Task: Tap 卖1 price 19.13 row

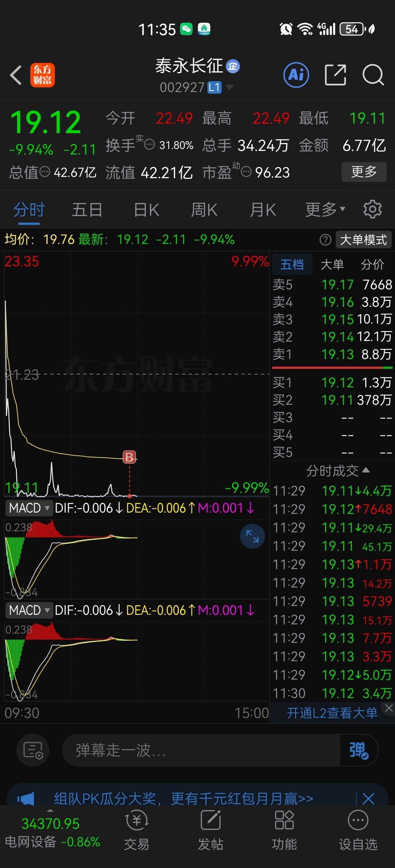Action: [332, 354]
